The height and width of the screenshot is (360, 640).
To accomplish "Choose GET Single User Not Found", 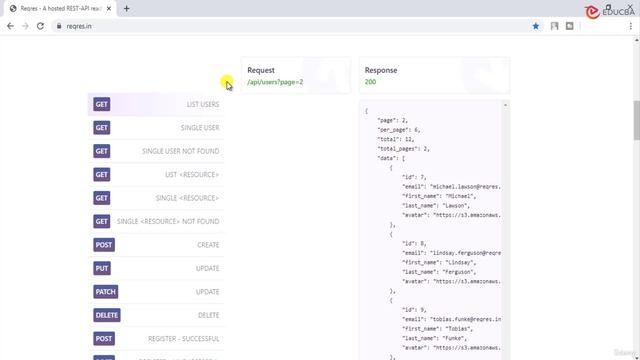I will pyautogui.click(x=156, y=151).
